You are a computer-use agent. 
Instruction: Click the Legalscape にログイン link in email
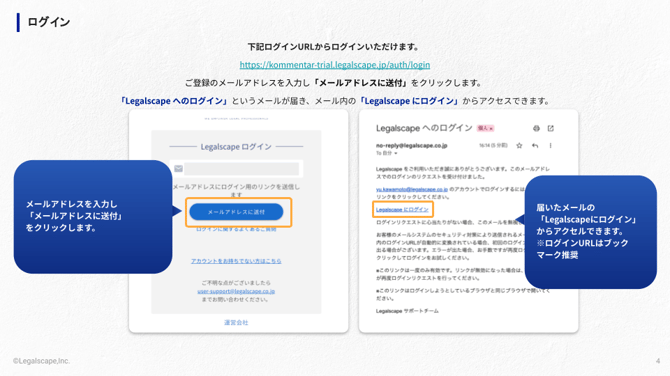point(402,209)
